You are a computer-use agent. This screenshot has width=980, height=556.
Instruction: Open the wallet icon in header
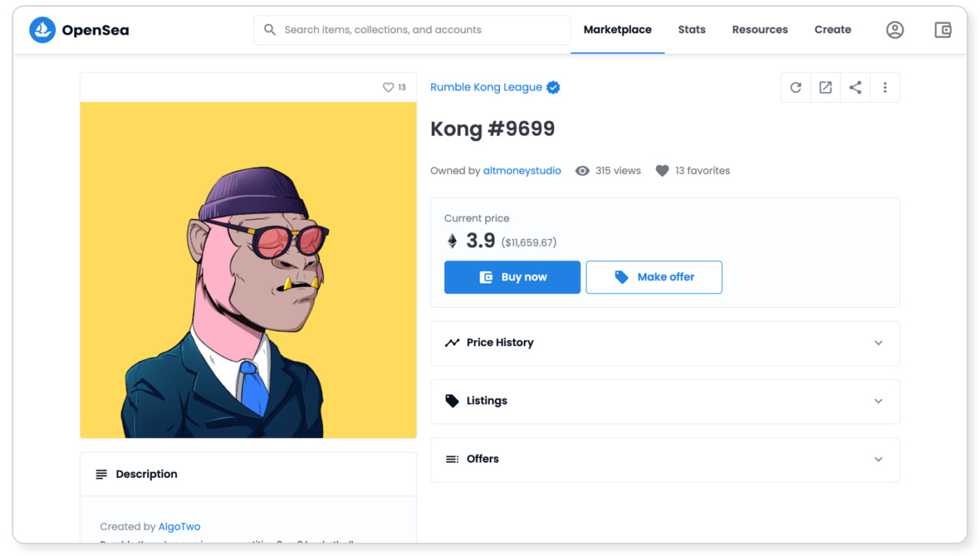tap(942, 30)
